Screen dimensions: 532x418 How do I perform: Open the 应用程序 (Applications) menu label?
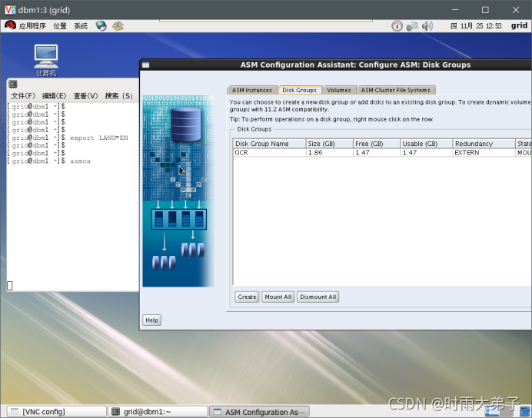click(x=32, y=26)
